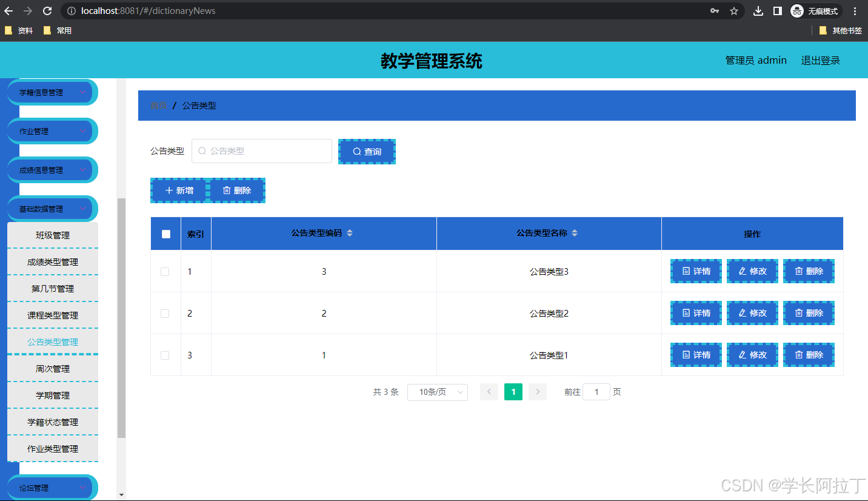Check the row checkbox for 公告类型3

click(165, 271)
